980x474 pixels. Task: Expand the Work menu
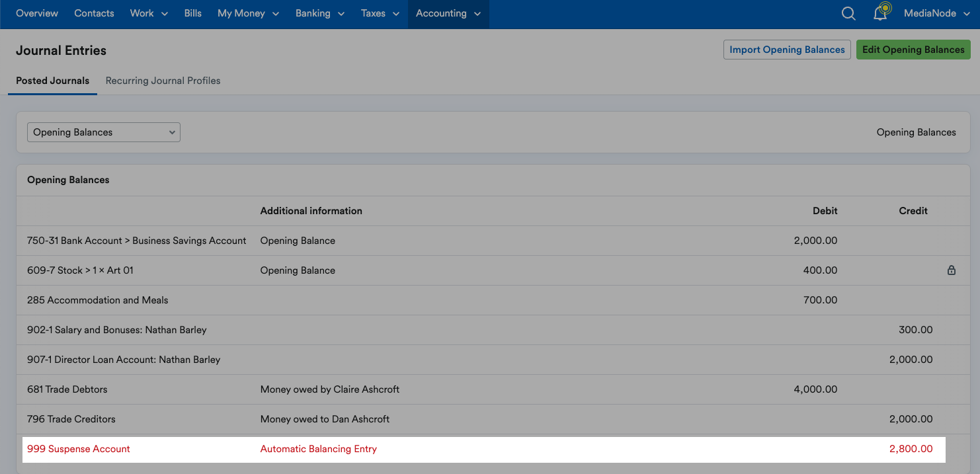(149, 13)
